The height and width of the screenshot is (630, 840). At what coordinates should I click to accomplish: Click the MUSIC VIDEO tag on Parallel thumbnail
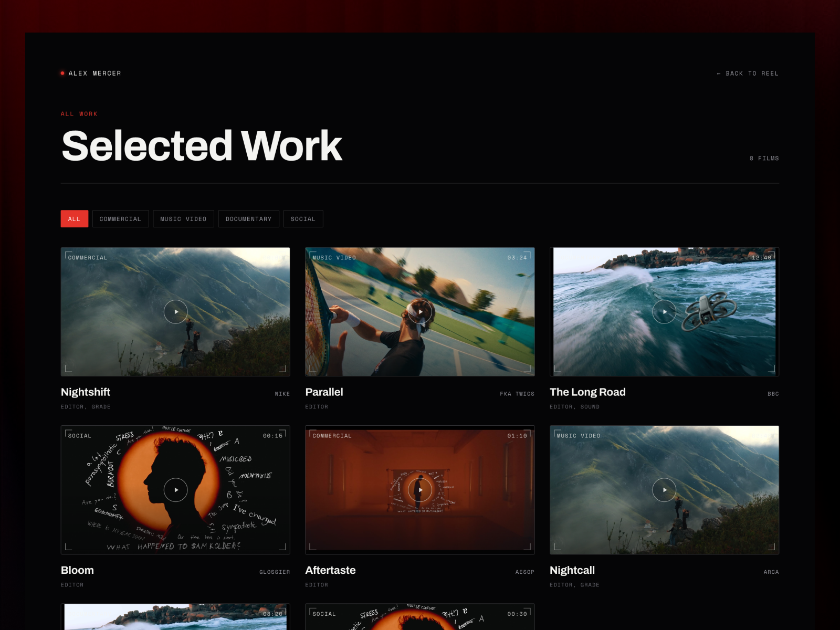pos(334,258)
